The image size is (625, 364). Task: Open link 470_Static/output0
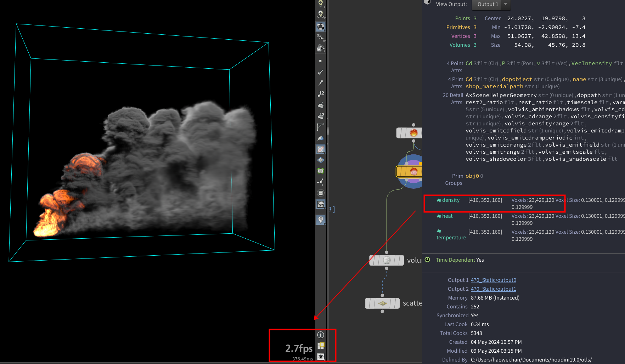pos(493,280)
